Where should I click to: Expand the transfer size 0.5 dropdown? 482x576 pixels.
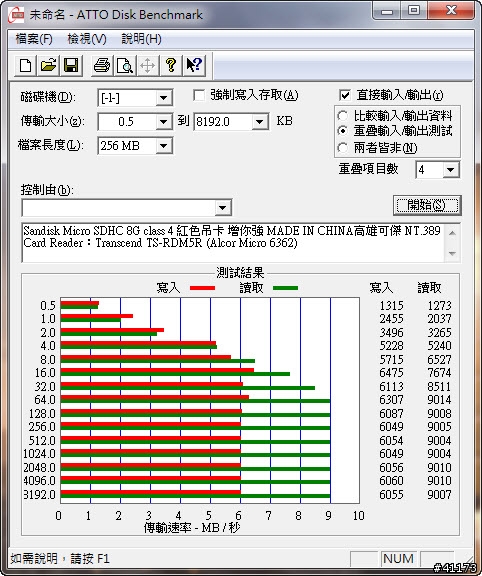point(163,122)
